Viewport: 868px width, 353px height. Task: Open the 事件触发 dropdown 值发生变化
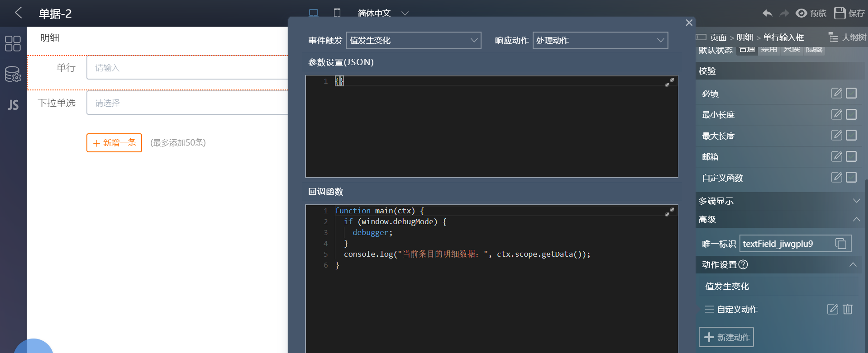[413, 40]
